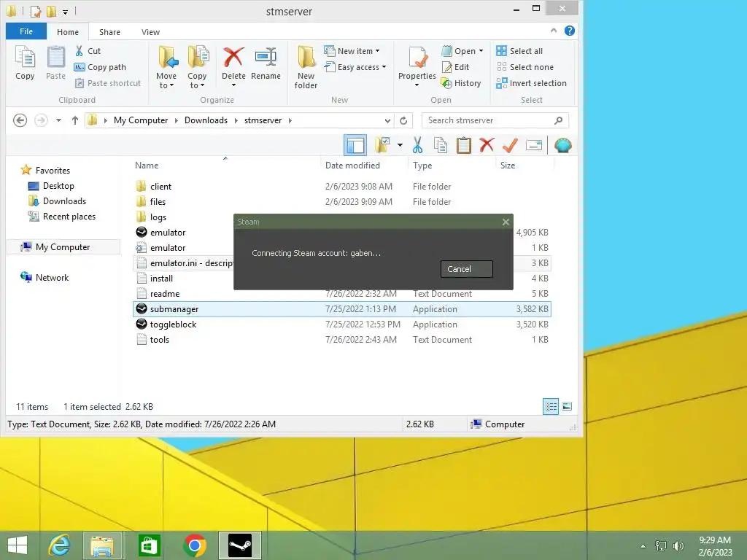Screen dimensions: 747x560
Task: Switch to Details view icon in status bar
Action: [x=551, y=406]
